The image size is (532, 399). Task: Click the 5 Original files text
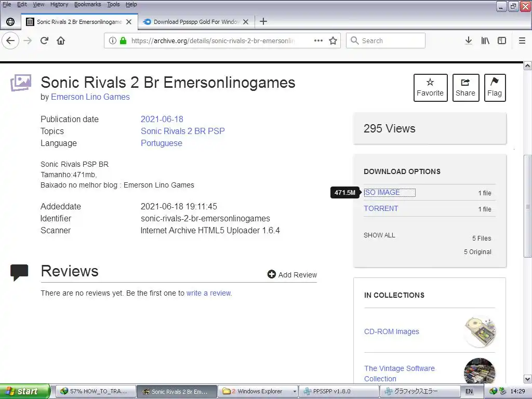point(477,252)
